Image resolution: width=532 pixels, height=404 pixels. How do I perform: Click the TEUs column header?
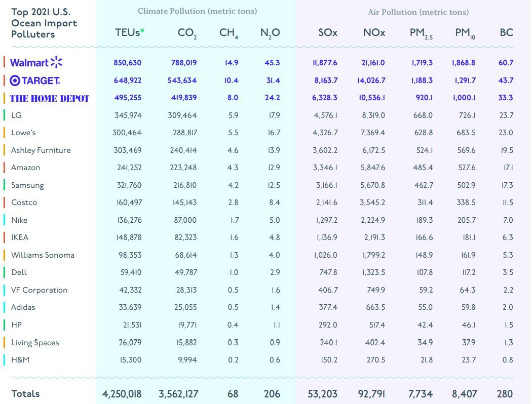pyautogui.click(x=130, y=32)
